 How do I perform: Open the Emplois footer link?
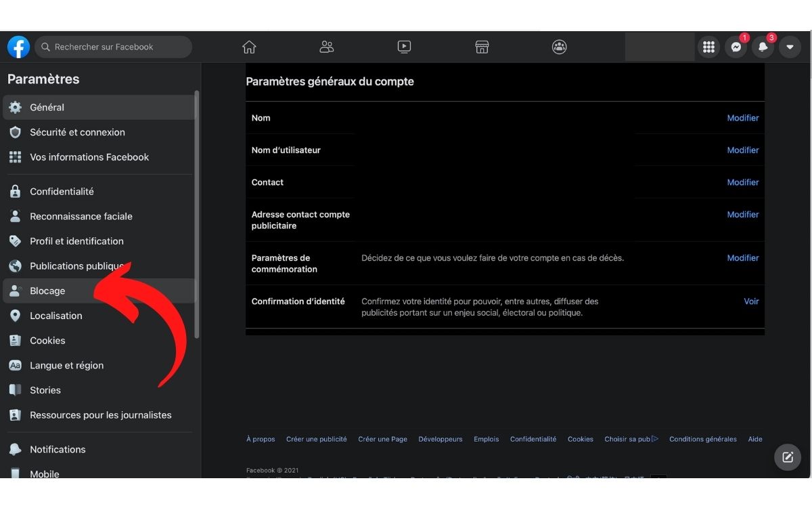(x=487, y=439)
